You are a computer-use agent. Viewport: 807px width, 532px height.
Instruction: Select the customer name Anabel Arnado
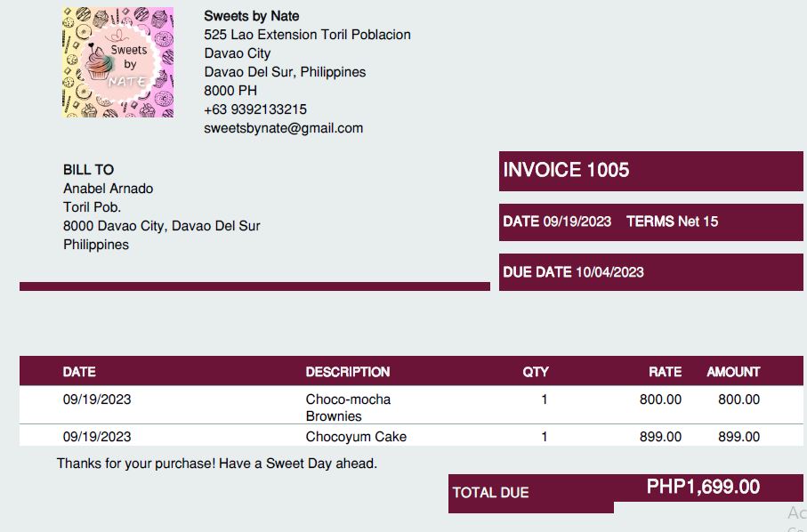pyautogui.click(x=108, y=189)
